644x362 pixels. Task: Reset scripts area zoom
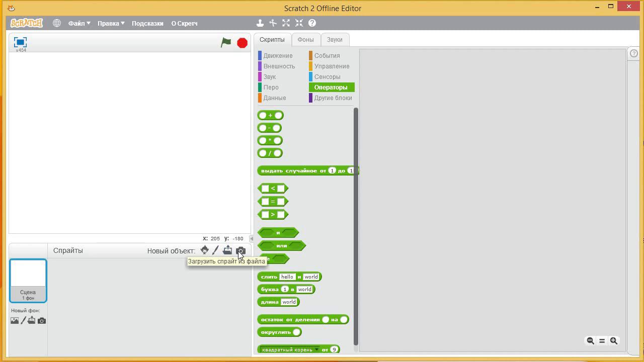602,340
